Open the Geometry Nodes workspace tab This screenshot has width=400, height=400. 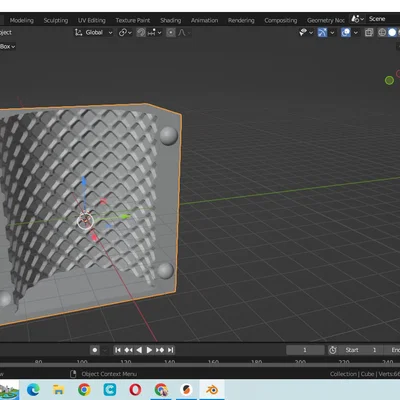326,20
